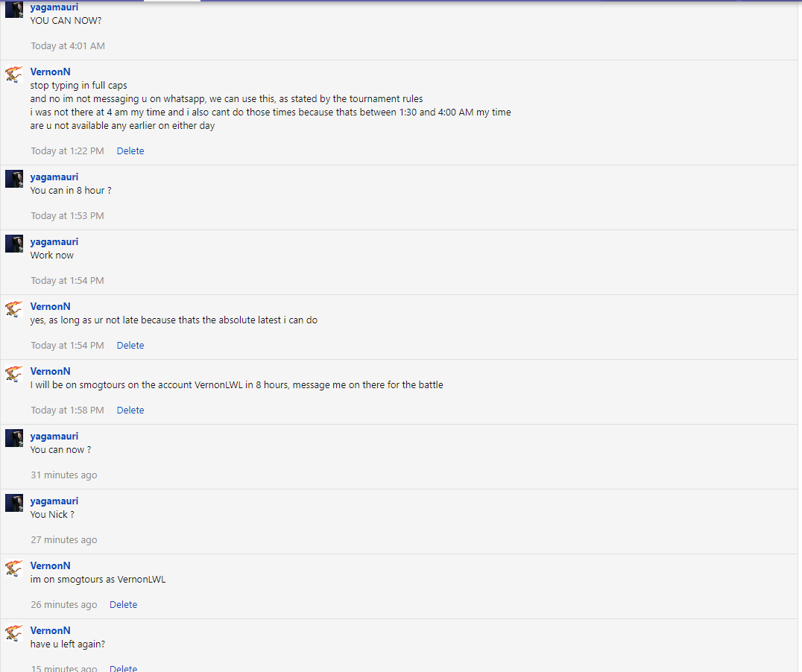Open yagamauri profile above 'You can now ?'

coord(54,437)
